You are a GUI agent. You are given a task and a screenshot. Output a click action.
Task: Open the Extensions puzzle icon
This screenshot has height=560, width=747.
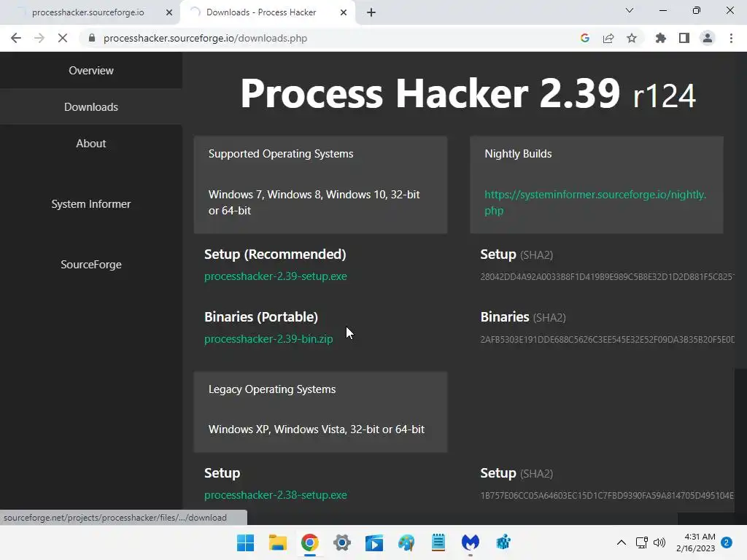[x=661, y=38]
